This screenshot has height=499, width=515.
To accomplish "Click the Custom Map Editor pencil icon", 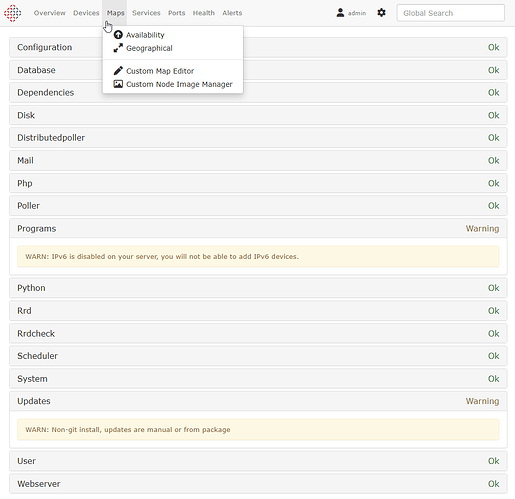I will coord(118,71).
